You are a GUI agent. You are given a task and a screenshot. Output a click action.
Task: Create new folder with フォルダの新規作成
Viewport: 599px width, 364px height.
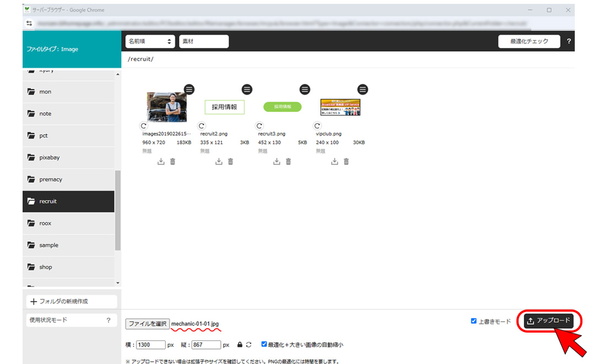pyautogui.click(x=72, y=301)
